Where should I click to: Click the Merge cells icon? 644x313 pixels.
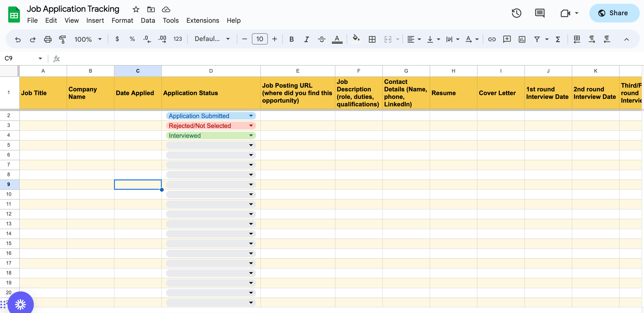(388, 39)
